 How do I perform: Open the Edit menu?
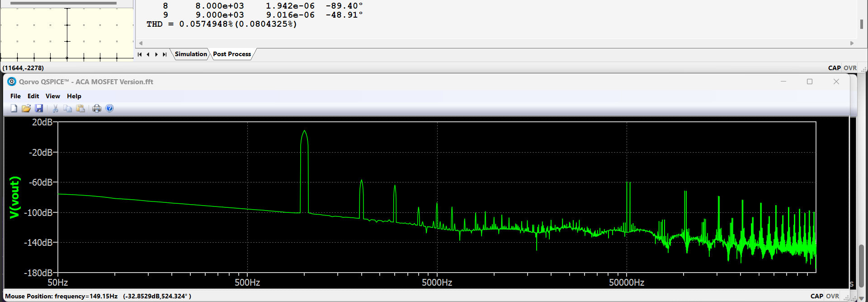[x=33, y=96]
